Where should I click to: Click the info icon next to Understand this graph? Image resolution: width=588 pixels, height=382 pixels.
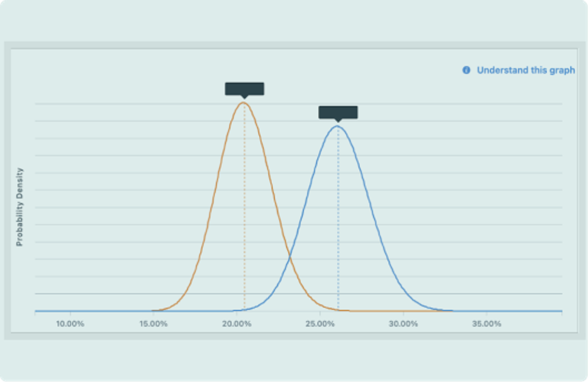pyautogui.click(x=466, y=69)
